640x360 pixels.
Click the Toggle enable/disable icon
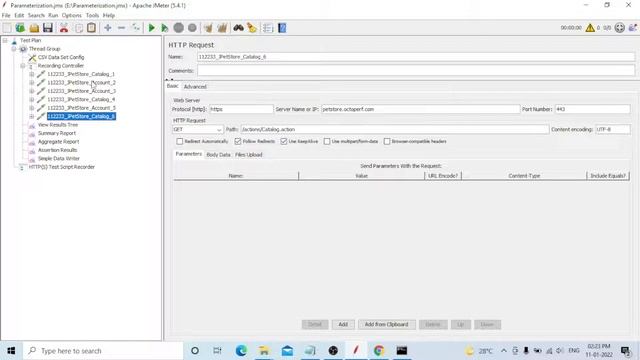(x=136, y=28)
